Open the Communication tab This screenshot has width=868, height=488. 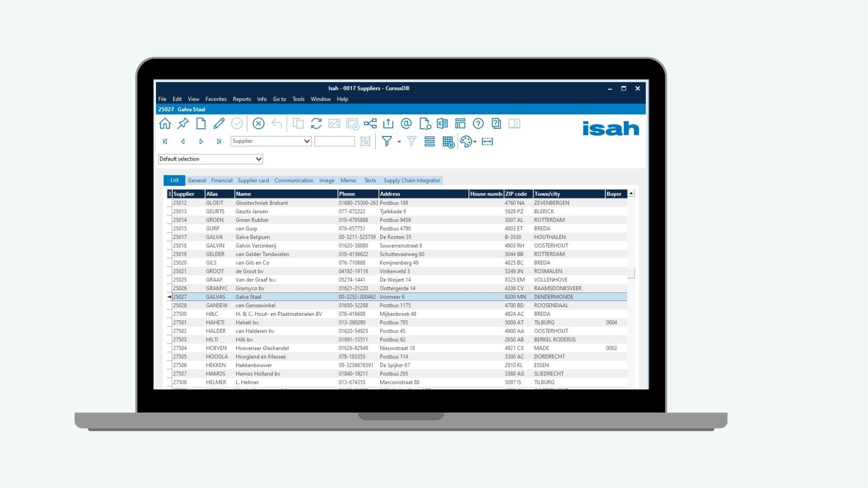294,180
